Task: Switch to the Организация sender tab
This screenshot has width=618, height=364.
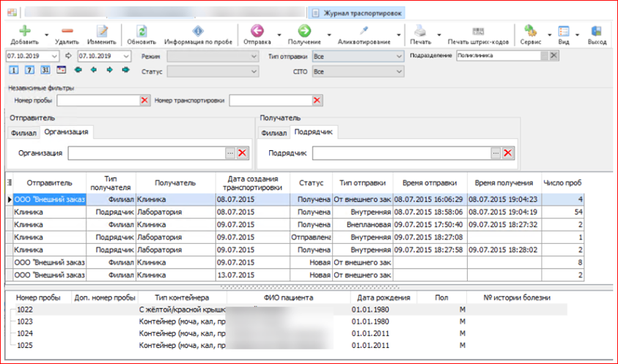Action: pos(66,132)
